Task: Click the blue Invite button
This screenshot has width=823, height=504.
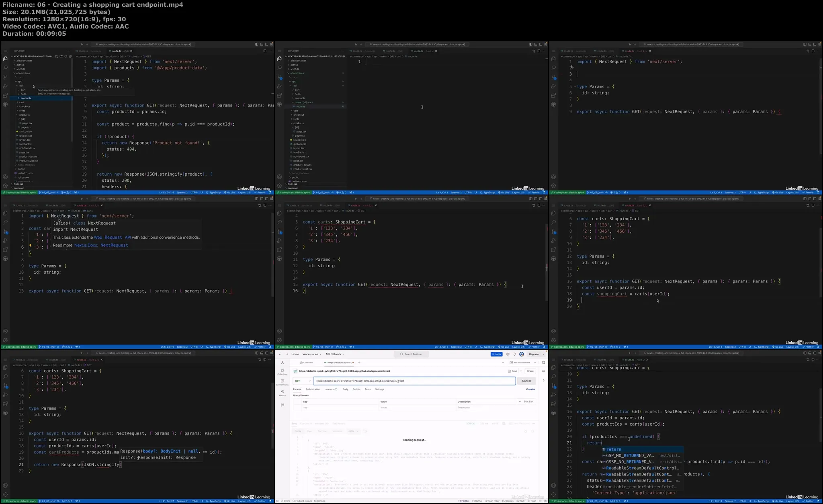Action: pyautogui.click(x=496, y=354)
